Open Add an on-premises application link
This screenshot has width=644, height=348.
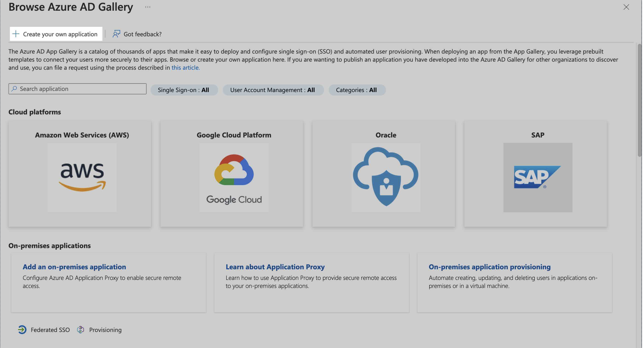74,267
